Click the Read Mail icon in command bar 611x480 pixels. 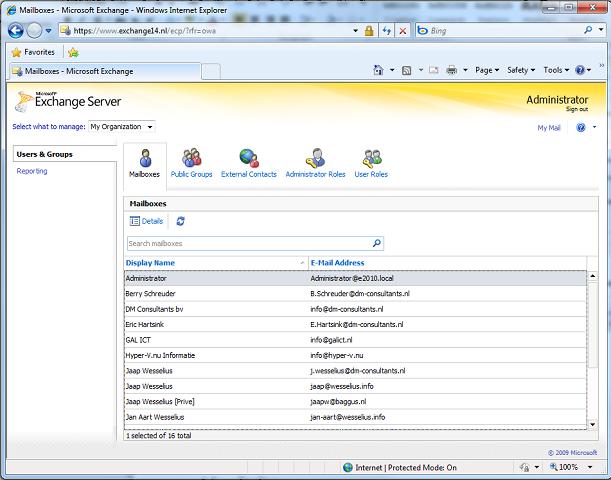click(x=434, y=70)
